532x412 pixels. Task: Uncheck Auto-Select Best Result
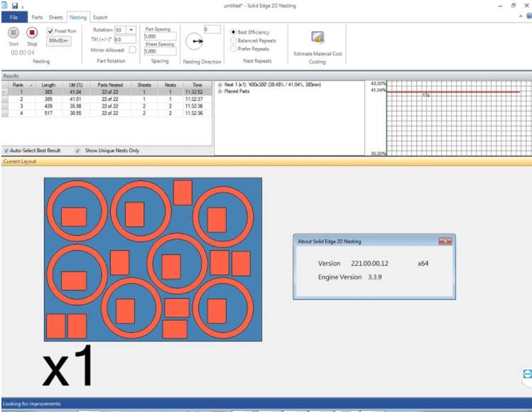[x=6, y=151]
